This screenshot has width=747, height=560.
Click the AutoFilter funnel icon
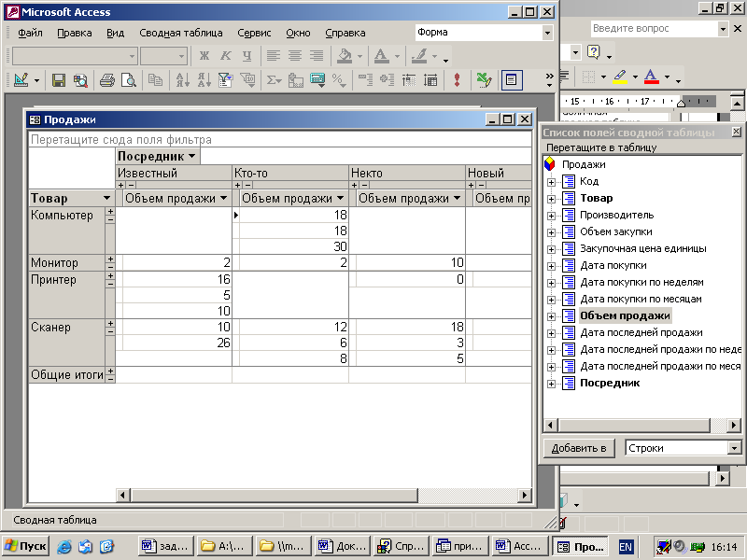click(225, 80)
